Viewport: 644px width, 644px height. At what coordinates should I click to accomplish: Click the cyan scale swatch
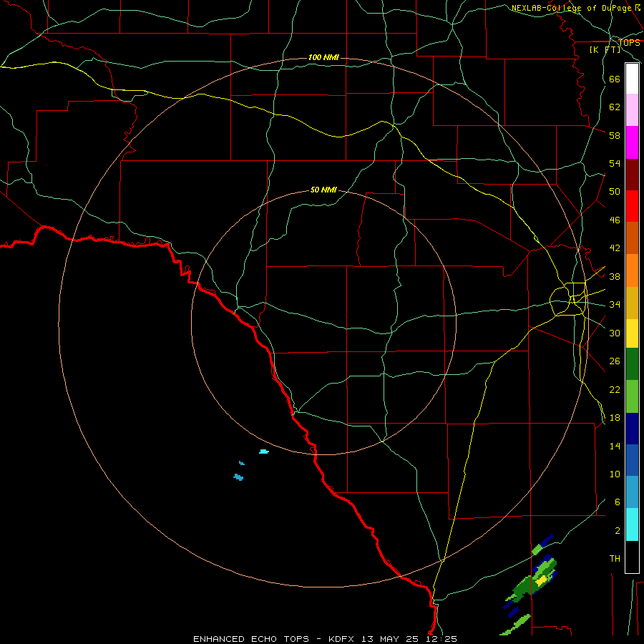click(632, 525)
